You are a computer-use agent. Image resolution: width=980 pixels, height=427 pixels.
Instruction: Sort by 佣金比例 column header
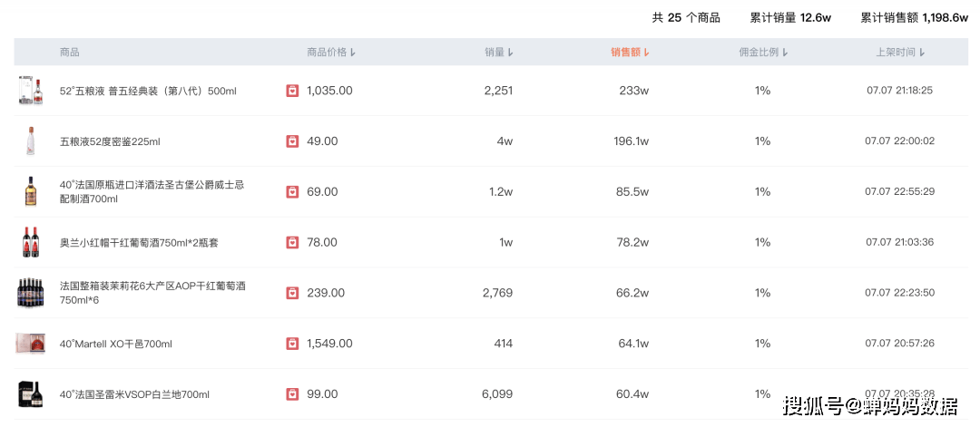pyautogui.click(x=763, y=53)
